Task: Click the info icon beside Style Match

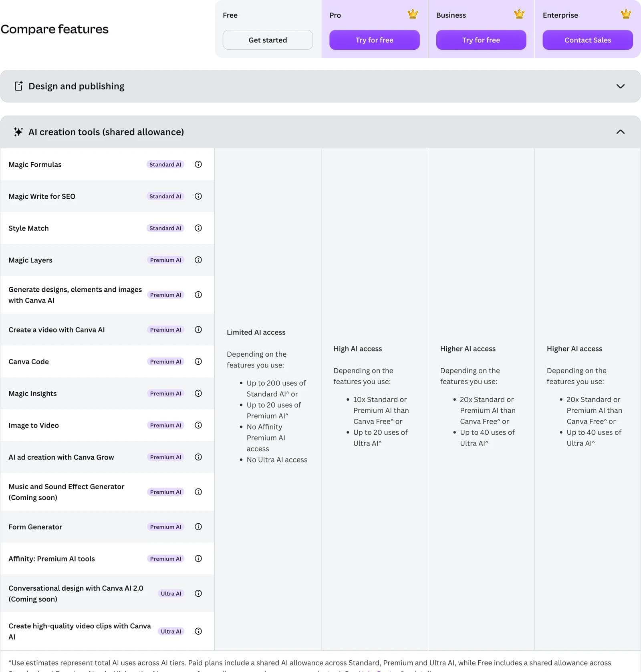Action: click(x=198, y=228)
